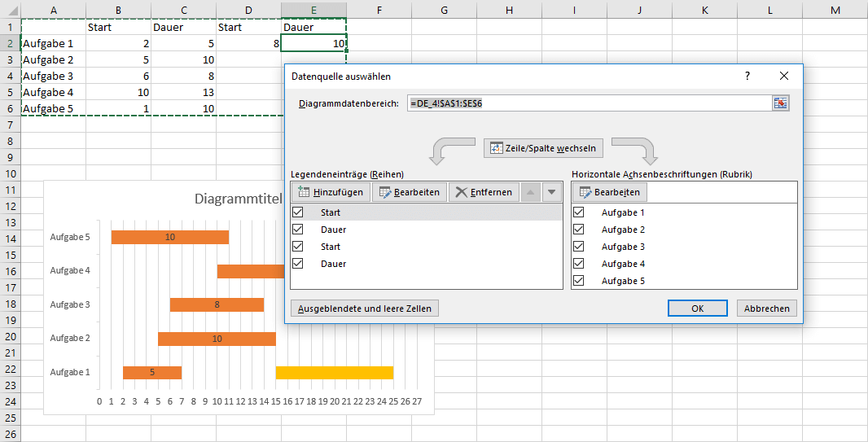868x442 pixels.
Task: Click cell A6 containing Aufgabe 5
Action: (54, 108)
